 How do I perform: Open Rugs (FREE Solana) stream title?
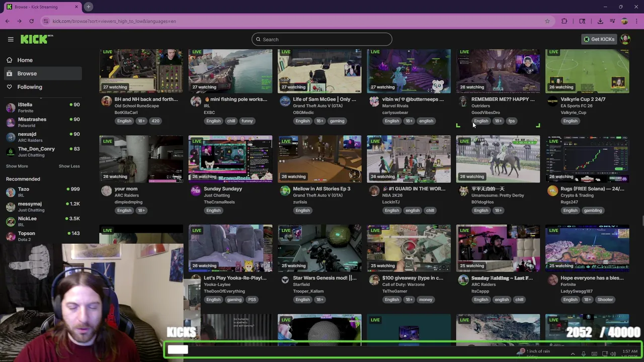pyautogui.click(x=592, y=189)
